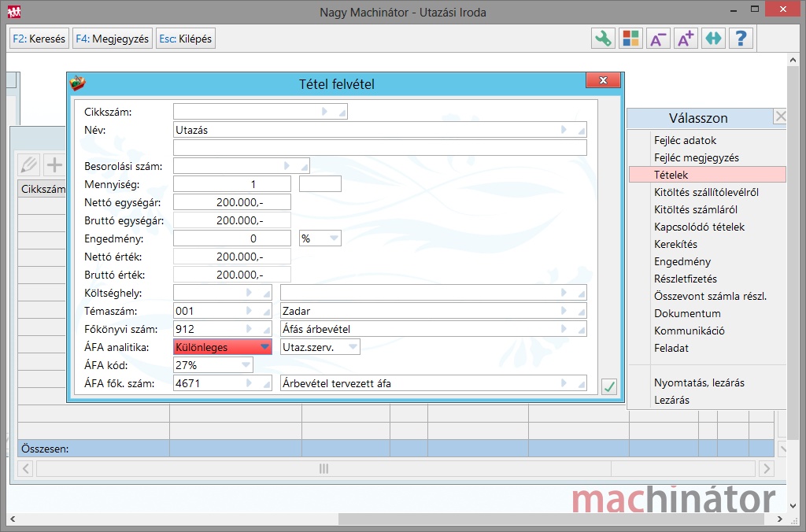
Task: Click the basket icon in dialog title
Action: (x=78, y=83)
